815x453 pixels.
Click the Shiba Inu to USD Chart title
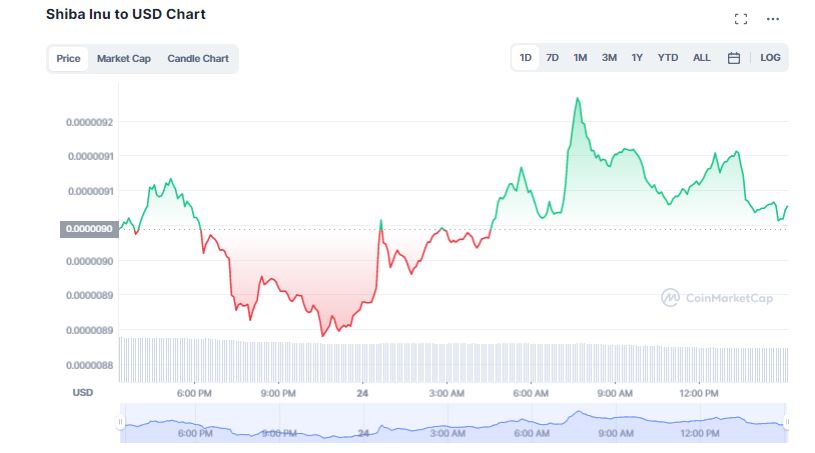tap(126, 15)
